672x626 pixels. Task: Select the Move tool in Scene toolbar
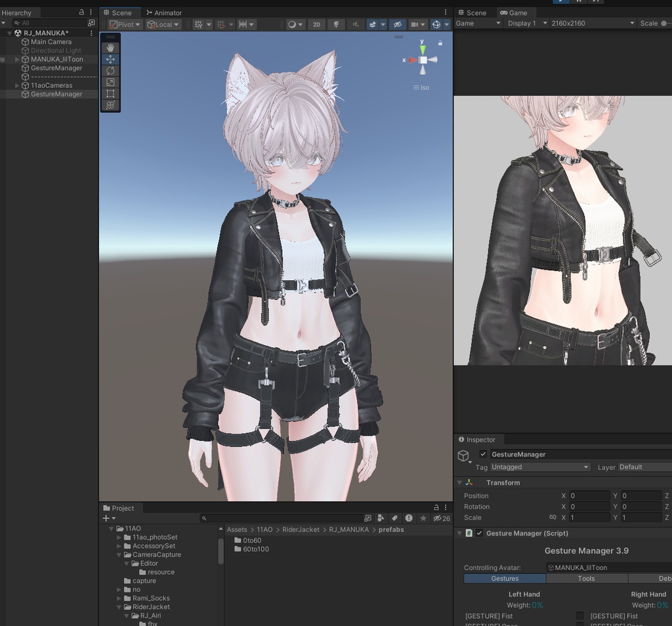pyautogui.click(x=110, y=59)
